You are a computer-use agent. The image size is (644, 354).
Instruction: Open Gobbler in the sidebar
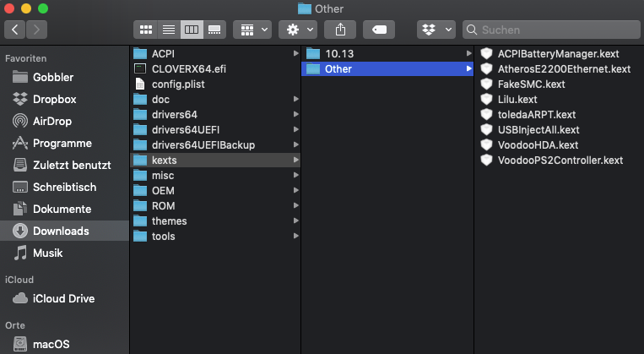pyautogui.click(x=64, y=77)
